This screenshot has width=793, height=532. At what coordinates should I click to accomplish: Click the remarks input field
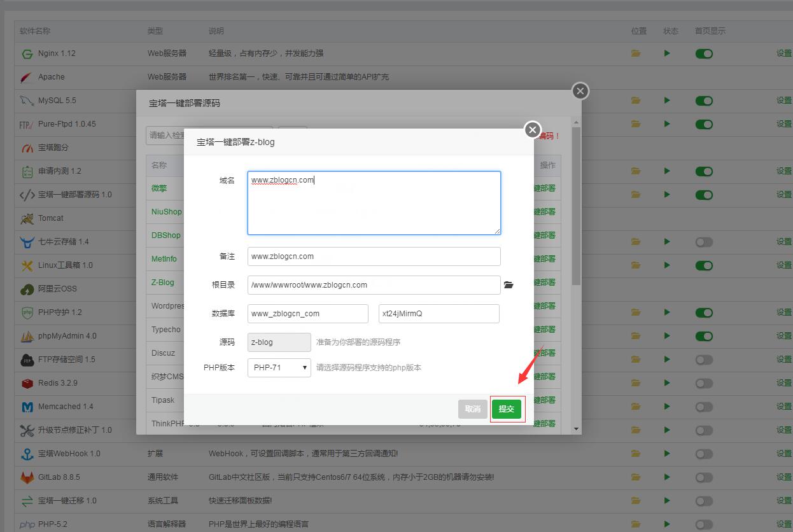tap(374, 256)
